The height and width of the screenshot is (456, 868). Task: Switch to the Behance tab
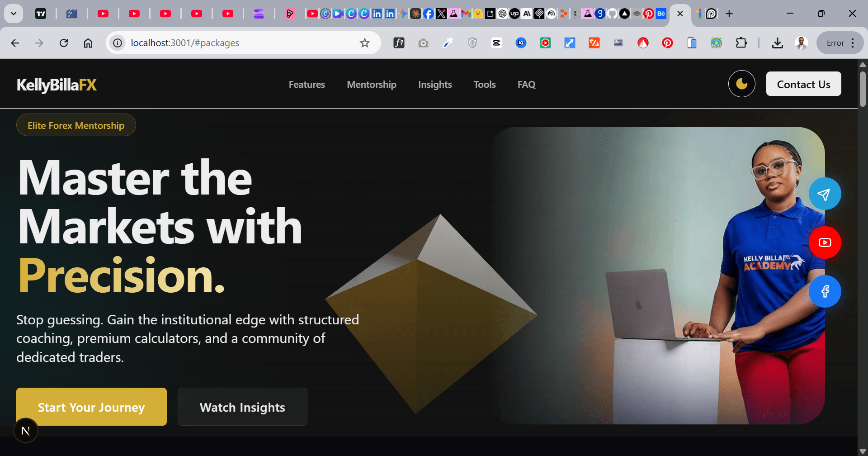tap(661, 14)
